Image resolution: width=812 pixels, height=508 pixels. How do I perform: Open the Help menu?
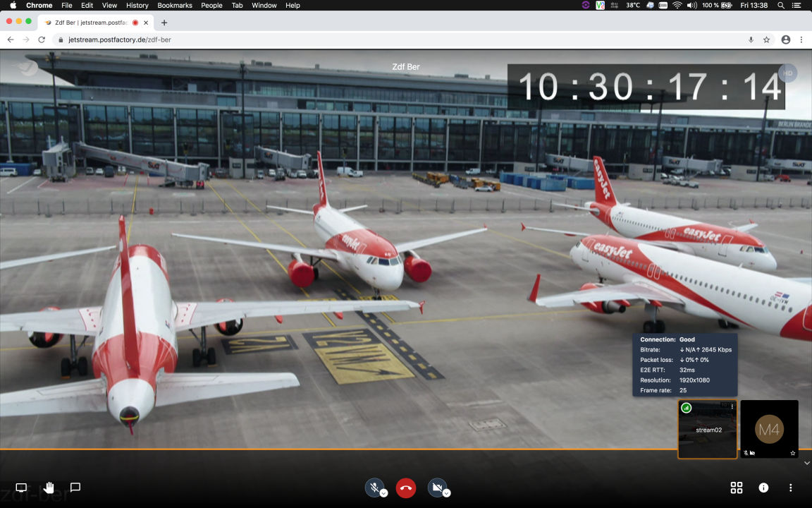coord(293,5)
